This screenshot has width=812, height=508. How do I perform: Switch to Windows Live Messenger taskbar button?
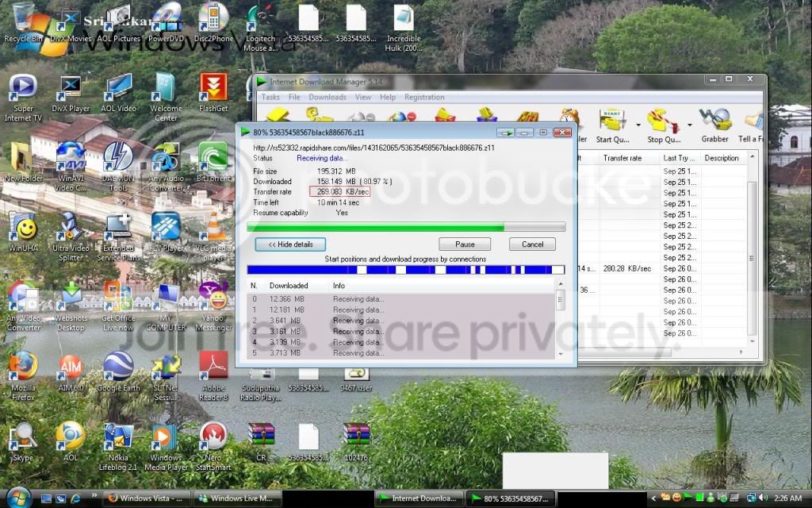[x=238, y=498]
